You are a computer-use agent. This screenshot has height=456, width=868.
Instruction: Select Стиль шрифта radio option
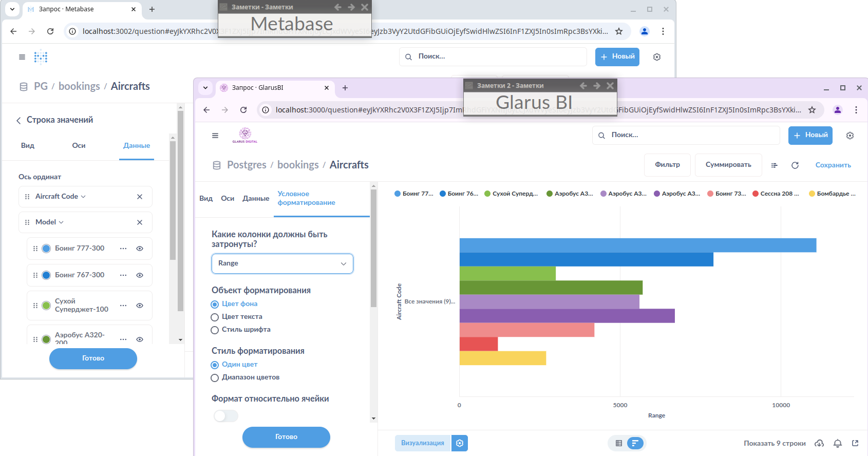tap(215, 330)
